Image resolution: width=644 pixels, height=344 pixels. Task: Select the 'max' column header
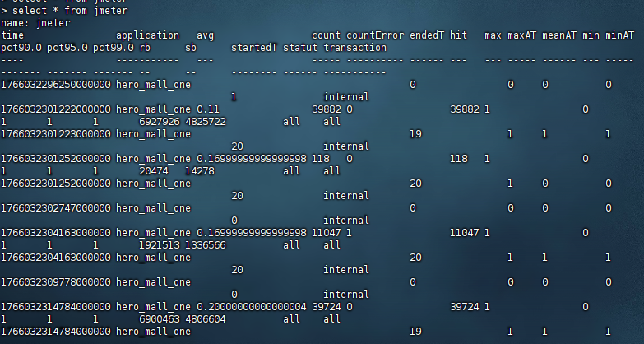[x=493, y=35]
